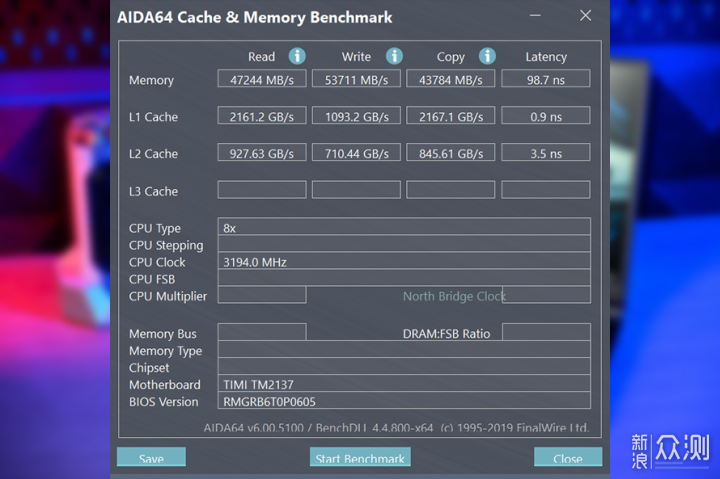Select L1 Cache write 1093.2 GB/s
The width and height of the screenshot is (720, 479).
356,115
